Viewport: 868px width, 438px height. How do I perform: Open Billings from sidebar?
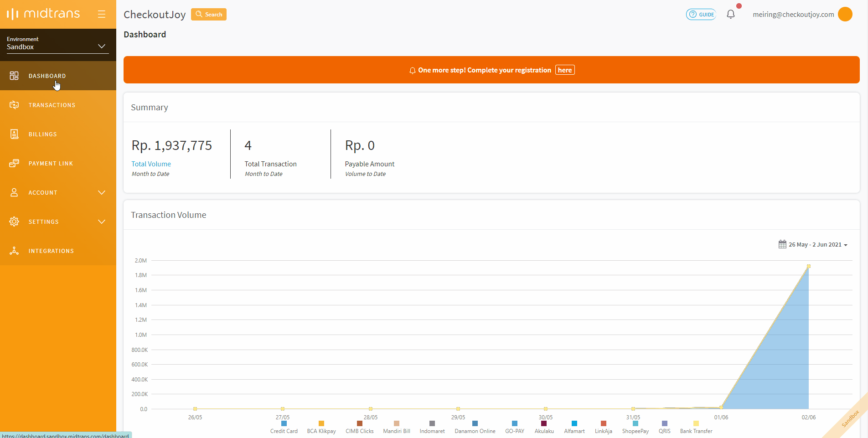click(58, 134)
